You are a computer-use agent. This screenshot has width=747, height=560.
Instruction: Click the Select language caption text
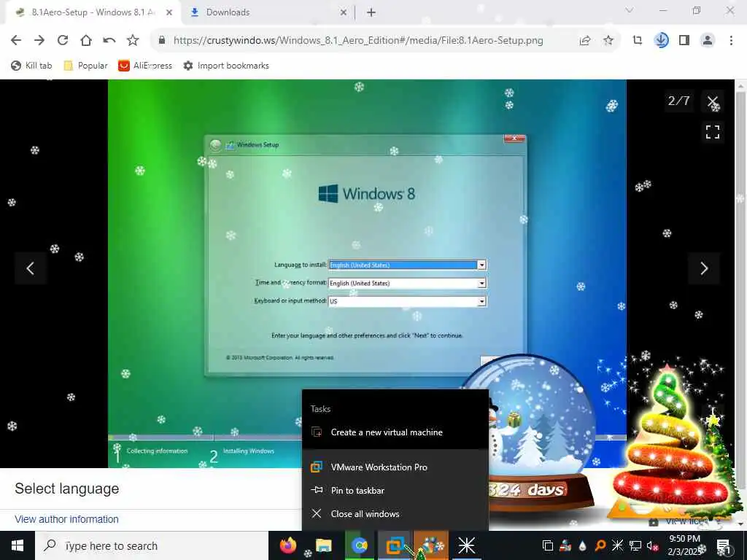66,489
